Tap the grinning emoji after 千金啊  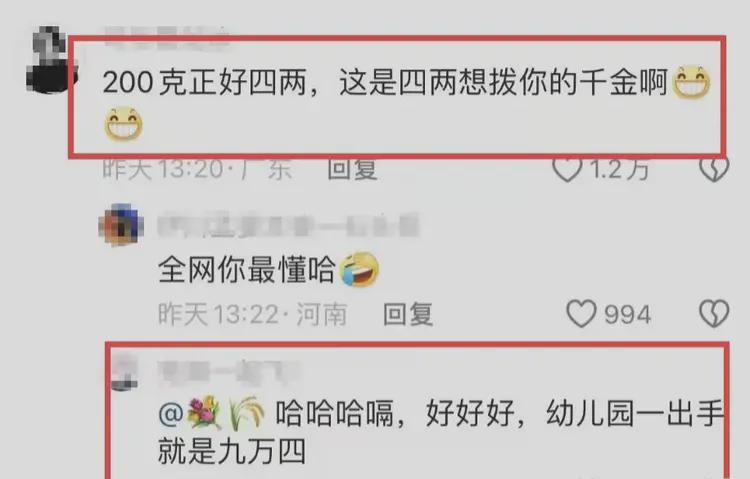pyautogui.click(x=691, y=83)
